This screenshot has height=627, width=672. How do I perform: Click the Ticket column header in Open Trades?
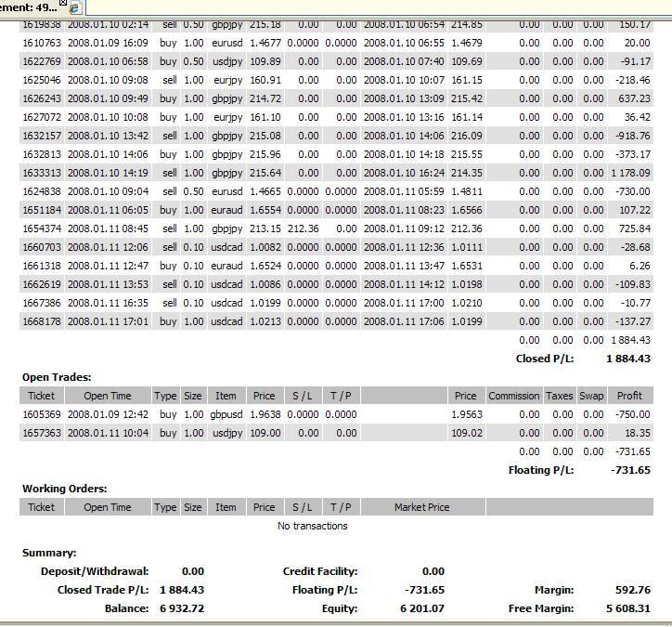tap(42, 396)
